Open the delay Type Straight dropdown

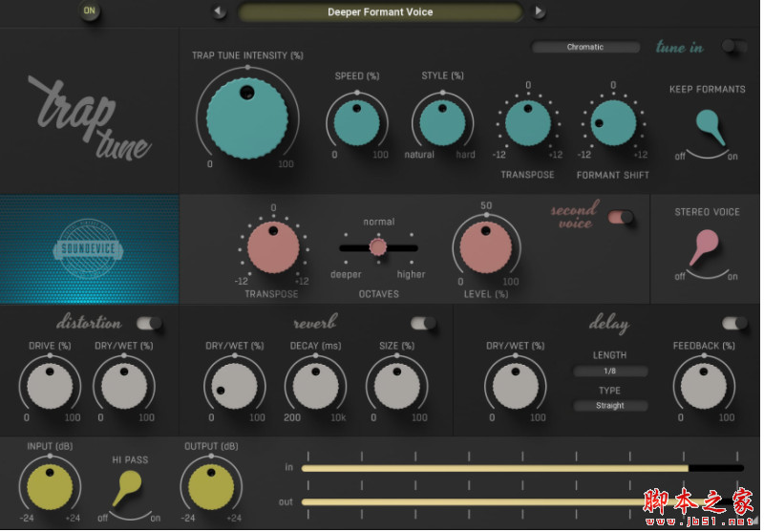click(610, 406)
